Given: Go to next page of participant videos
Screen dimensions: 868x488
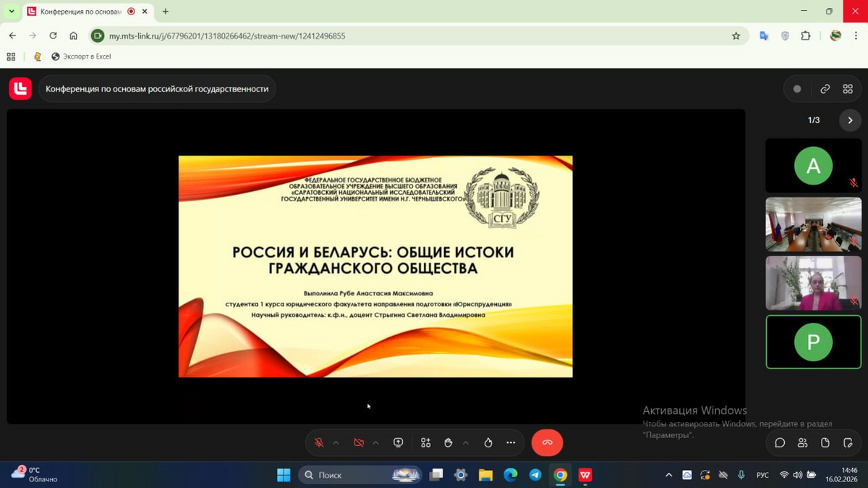Looking at the screenshot, I should point(850,120).
